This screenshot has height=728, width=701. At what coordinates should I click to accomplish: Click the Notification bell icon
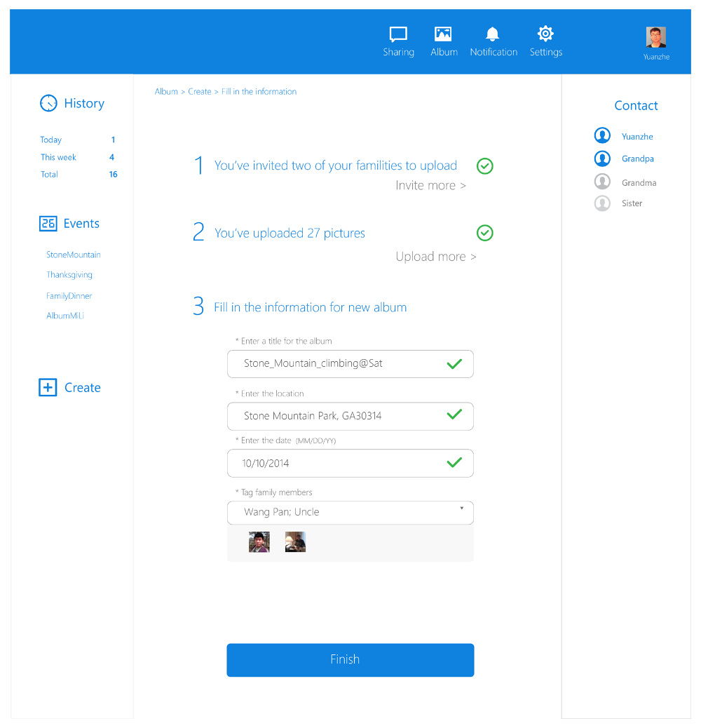pos(493,34)
